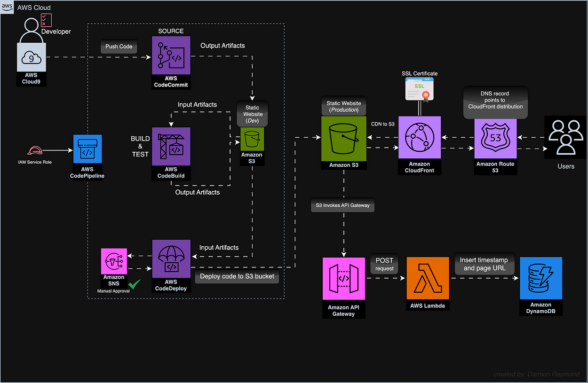Click the Static Website (Production) label
This screenshot has width=588, height=383.
pos(343,105)
